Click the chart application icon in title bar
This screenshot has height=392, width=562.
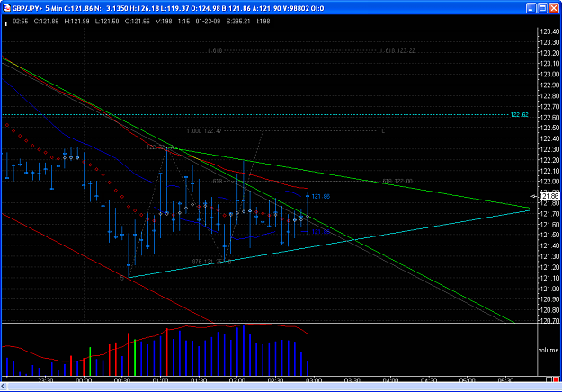6,8
